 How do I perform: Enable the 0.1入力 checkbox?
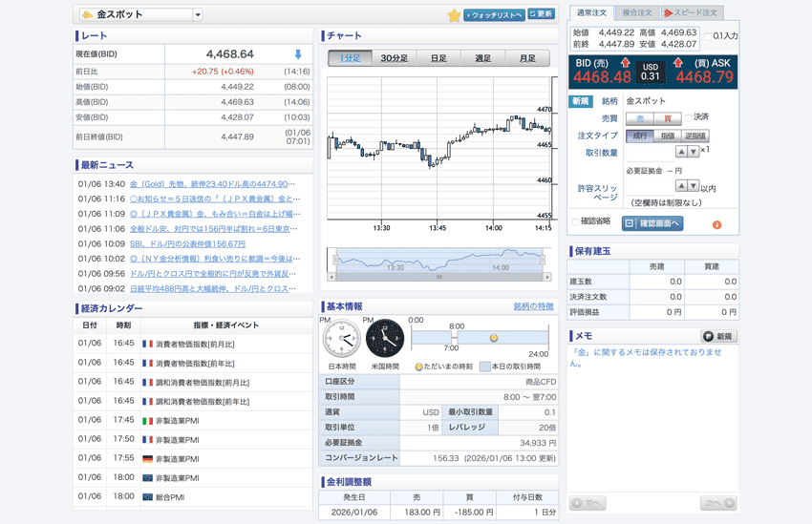[x=709, y=36]
